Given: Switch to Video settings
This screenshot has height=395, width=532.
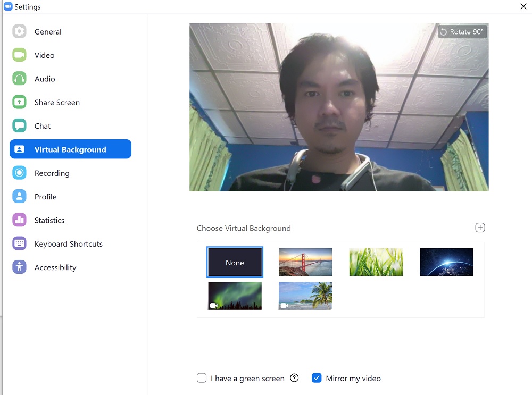Looking at the screenshot, I should [70, 55].
